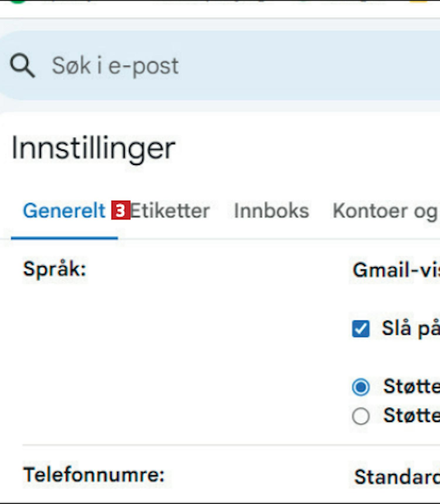Click the red number 3 badge
Screen dimensions: 440x504
121,210
